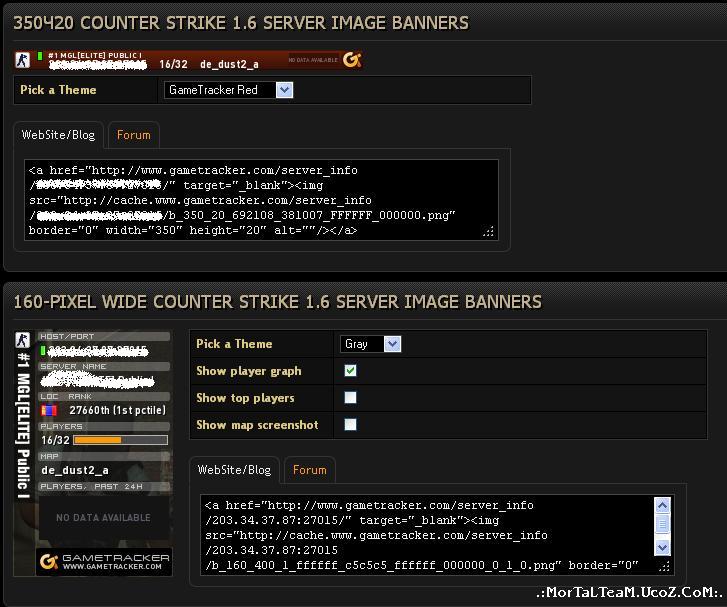
Task: Open the GameTracker Red theme dropdown
Action: click(229, 90)
